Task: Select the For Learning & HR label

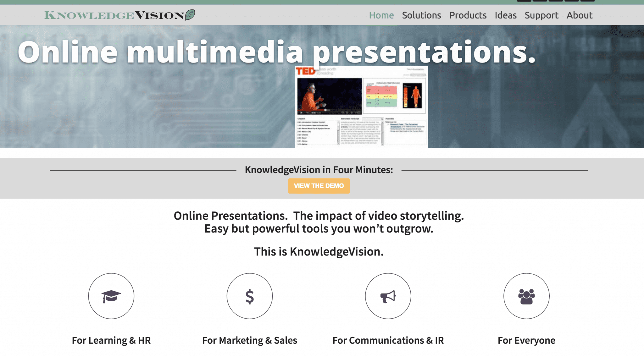Action: [111, 340]
